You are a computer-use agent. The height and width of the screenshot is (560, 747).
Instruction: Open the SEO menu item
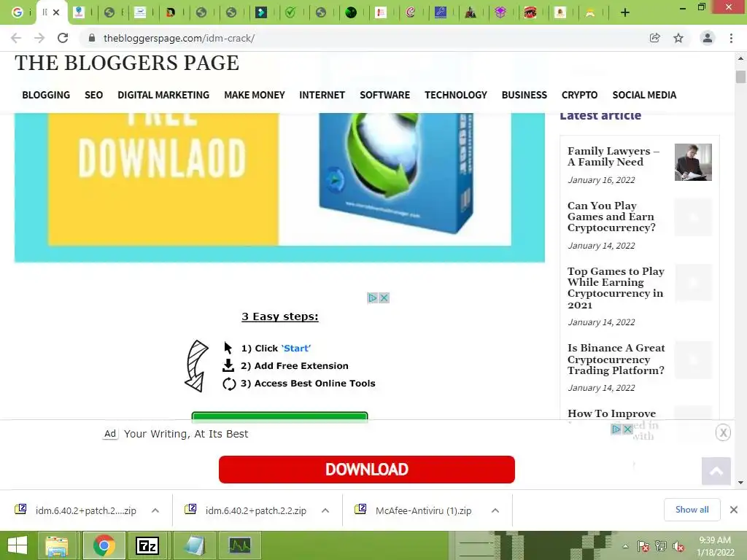click(94, 95)
